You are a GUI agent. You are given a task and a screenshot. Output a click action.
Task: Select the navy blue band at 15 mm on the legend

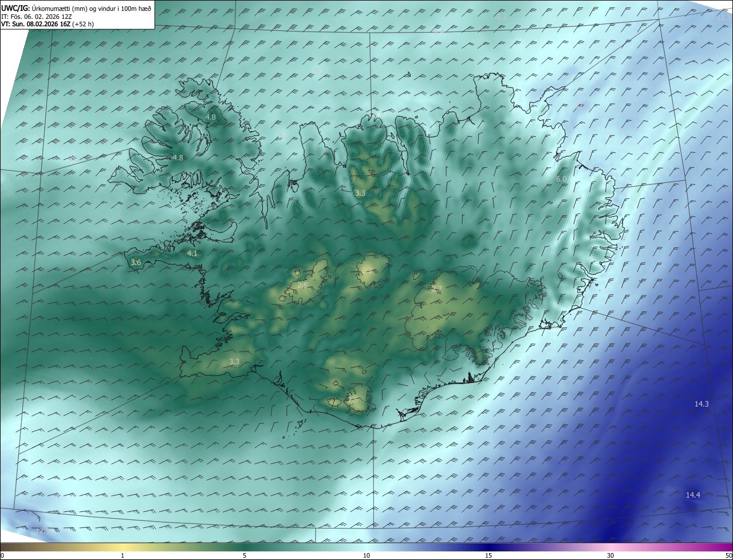point(488,547)
